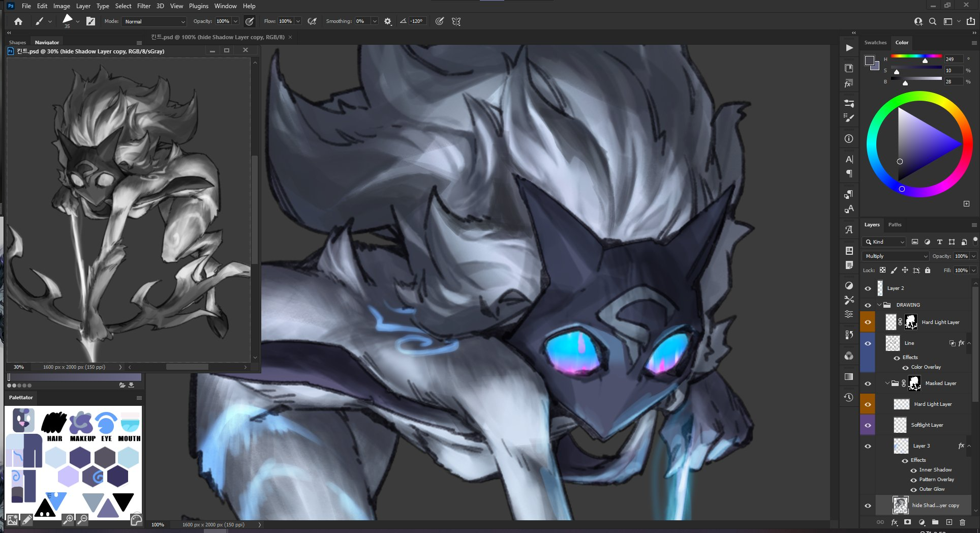The height and width of the screenshot is (533, 980).
Task: Click the MOUTH category in Palettator
Action: (130, 427)
